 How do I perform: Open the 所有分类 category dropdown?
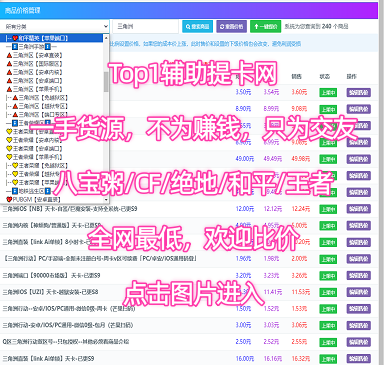pyautogui.click(x=55, y=26)
